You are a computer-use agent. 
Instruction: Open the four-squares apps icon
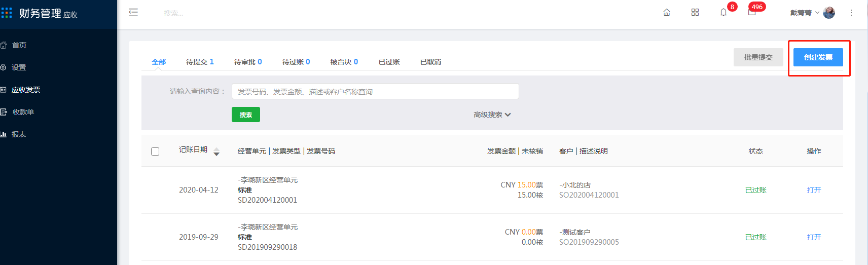(x=695, y=13)
